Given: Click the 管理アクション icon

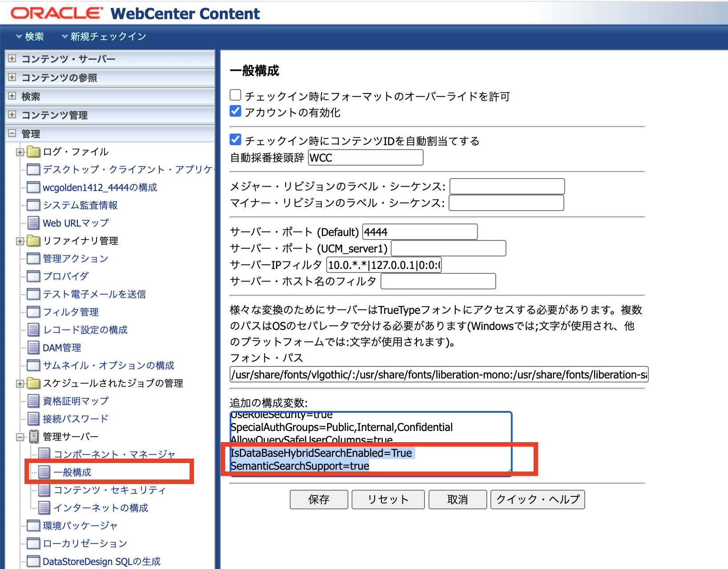Looking at the screenshot, I should click(x=33, y=259).
